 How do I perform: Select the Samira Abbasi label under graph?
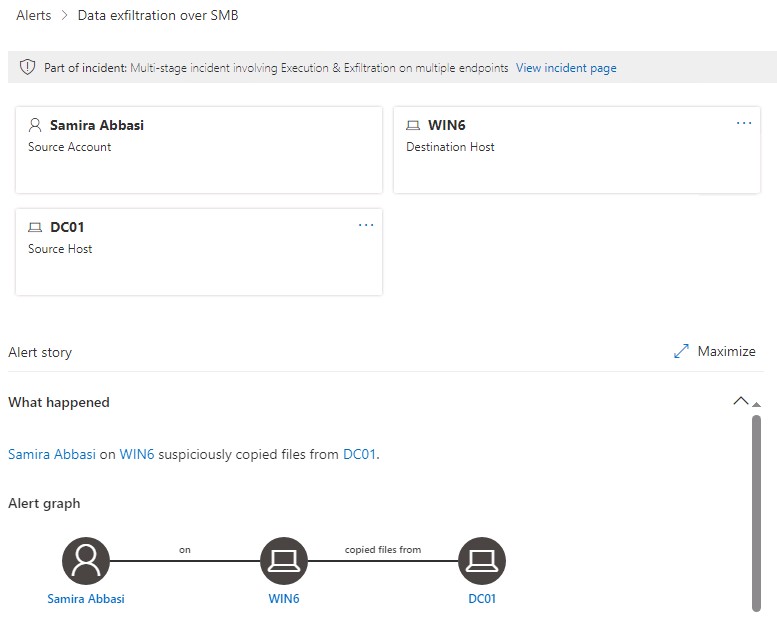click(86, 599)
